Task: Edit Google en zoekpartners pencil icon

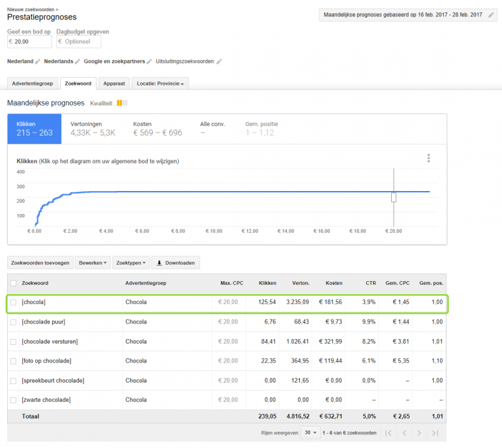Action: [x=149, y=61]
